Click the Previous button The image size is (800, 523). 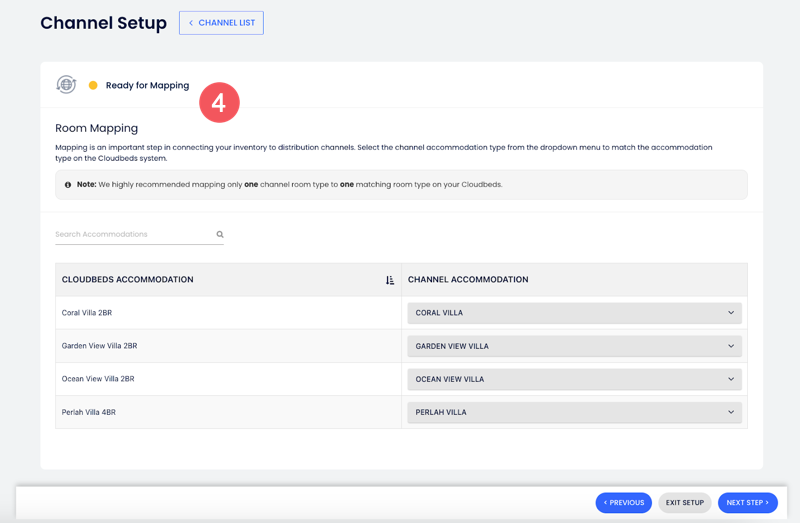[623, 503]
